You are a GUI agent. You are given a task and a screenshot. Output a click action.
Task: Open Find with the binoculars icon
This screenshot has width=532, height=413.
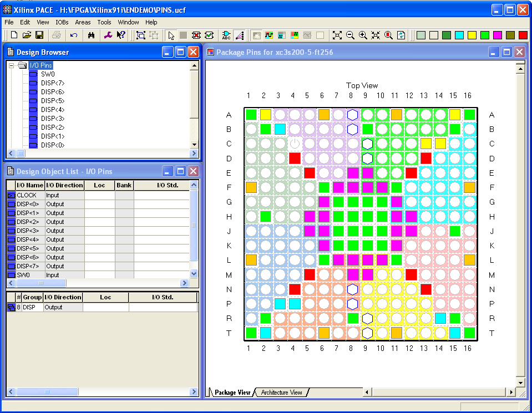pos(91,35)
